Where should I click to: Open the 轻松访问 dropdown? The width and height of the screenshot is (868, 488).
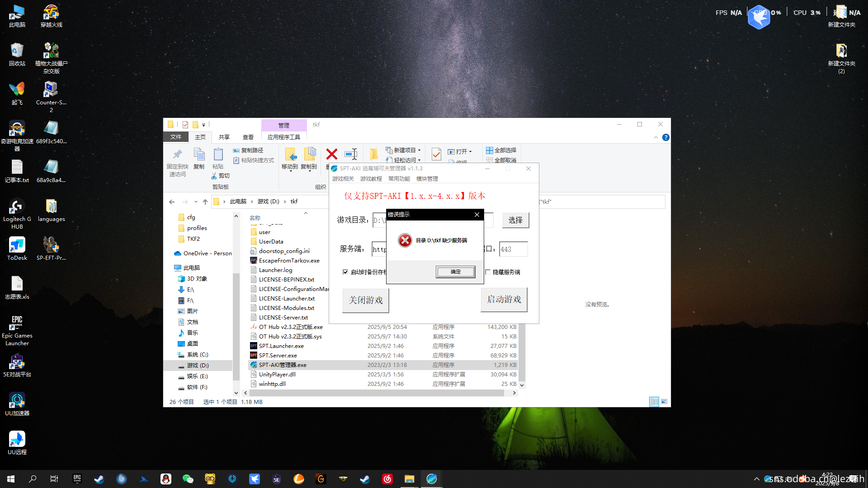tap(403, 160)
